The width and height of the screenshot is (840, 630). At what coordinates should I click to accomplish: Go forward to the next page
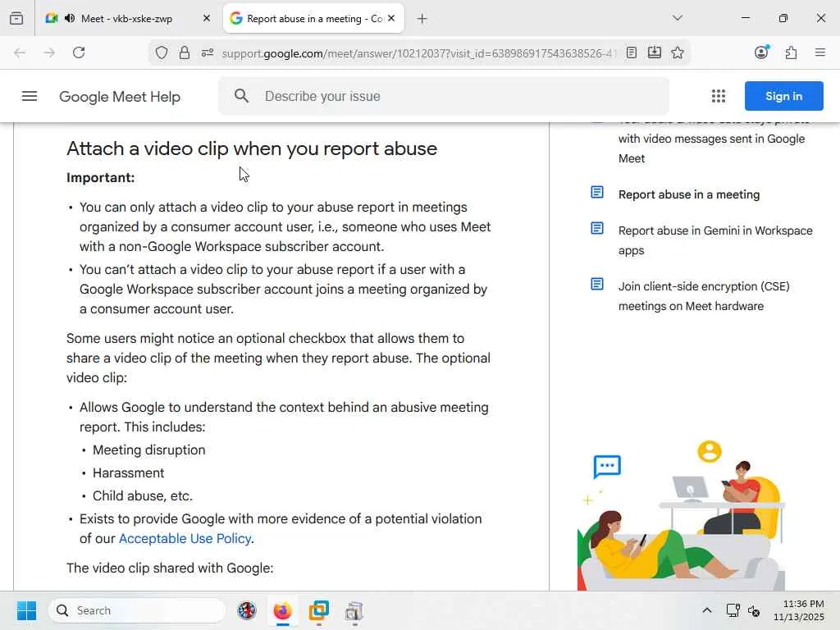pyautogui.click(x=49, y=52)
